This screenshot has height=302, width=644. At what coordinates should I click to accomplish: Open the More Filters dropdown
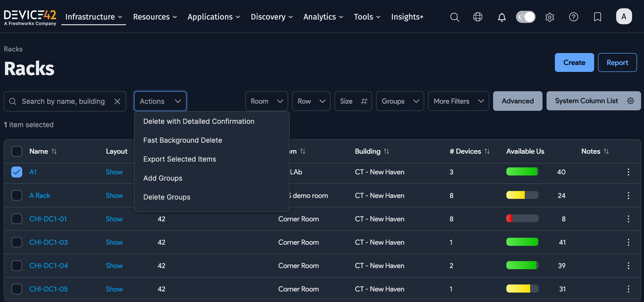(x=458, y=101)
